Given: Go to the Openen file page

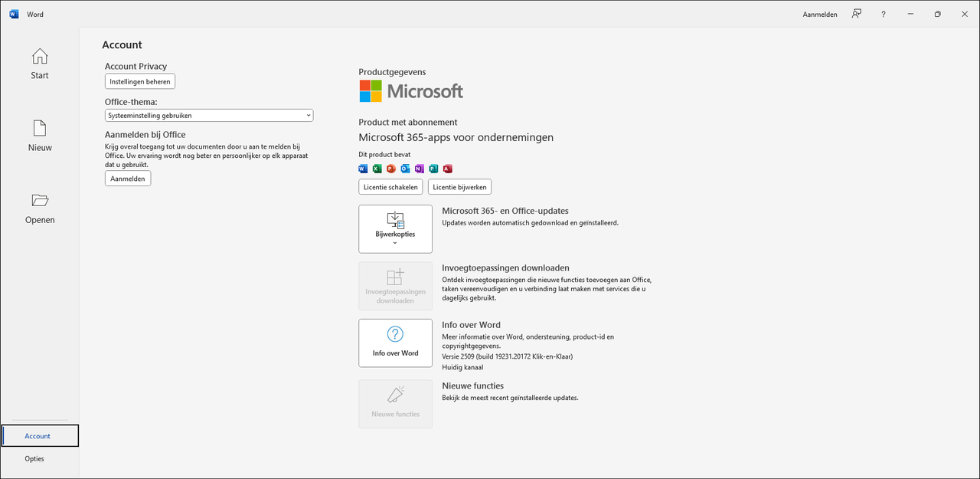Looking at the screenshot, I should coord(40,208).
